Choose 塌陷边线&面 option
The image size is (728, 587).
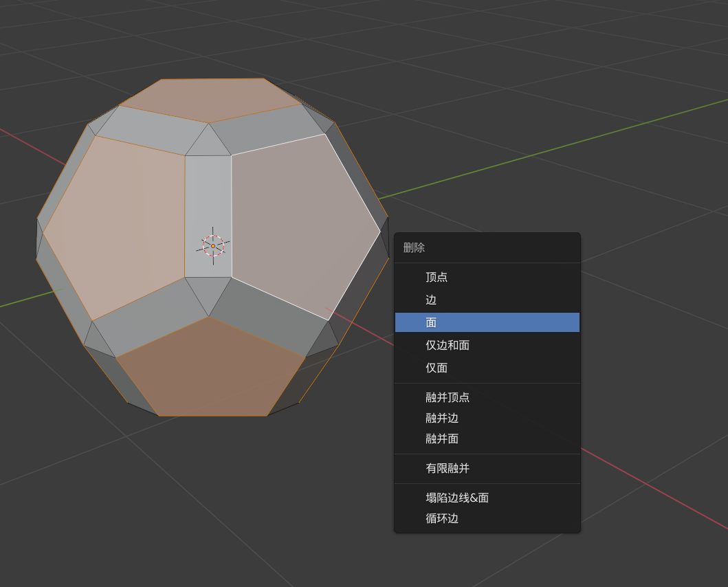(487, 498)
